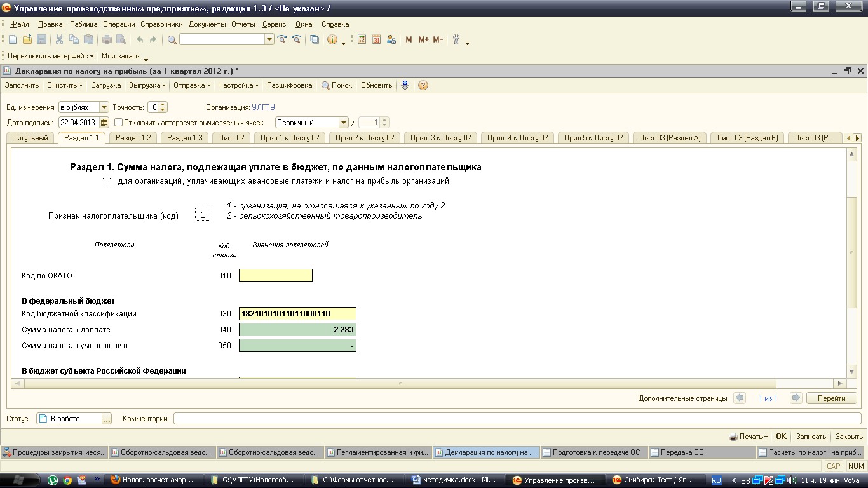
Task: Create a new document via toolbar icon
Action: 13,39
